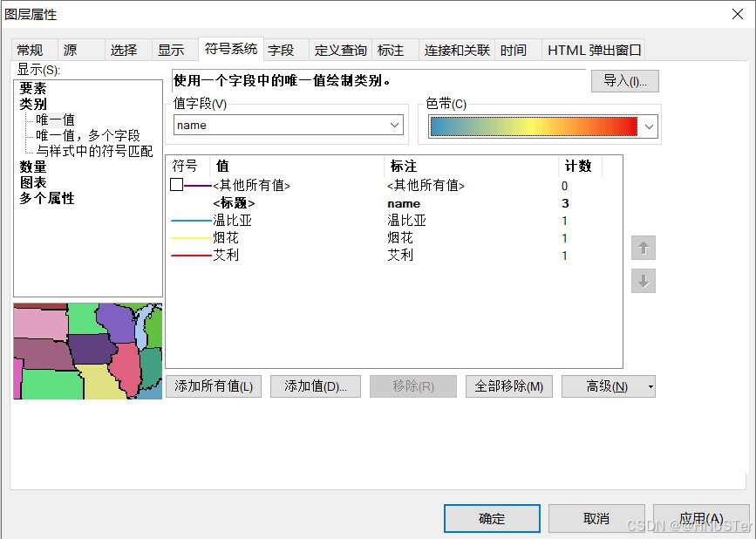Click the 烟花 label cell
756x539 pixels.
[400, 238]
